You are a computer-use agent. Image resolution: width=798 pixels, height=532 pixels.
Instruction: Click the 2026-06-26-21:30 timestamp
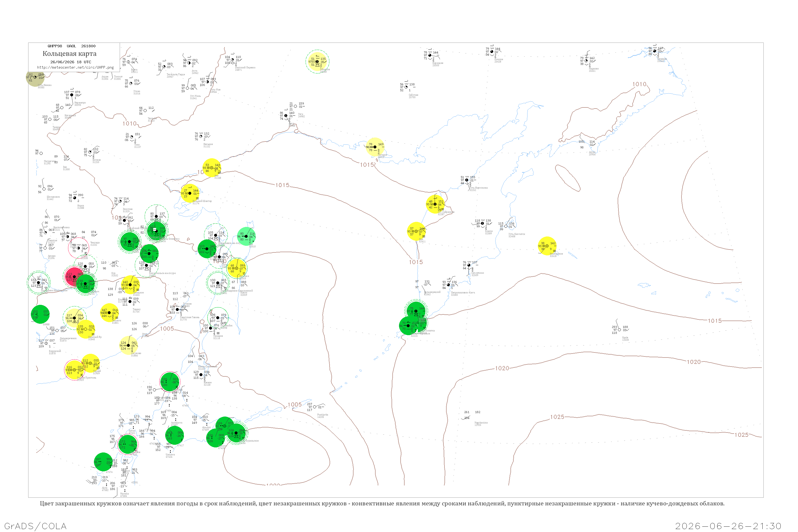pyautogui.click(x=728, y=526)
